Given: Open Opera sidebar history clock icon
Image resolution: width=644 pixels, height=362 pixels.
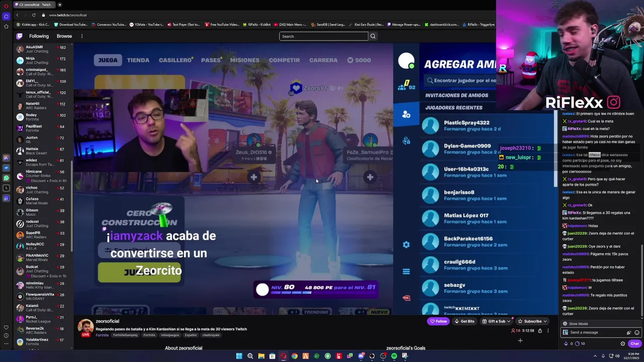Looking at the screenshot, I should (6, 335).
